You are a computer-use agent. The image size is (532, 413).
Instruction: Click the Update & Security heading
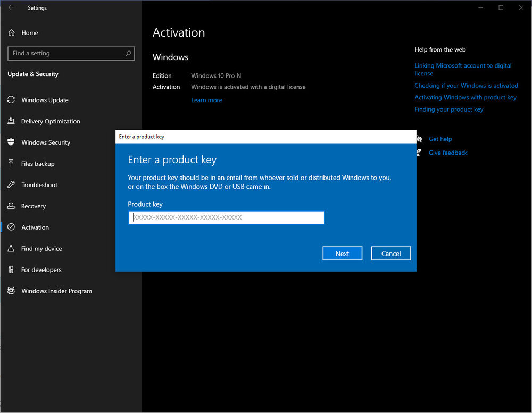(x=33, y=74)
